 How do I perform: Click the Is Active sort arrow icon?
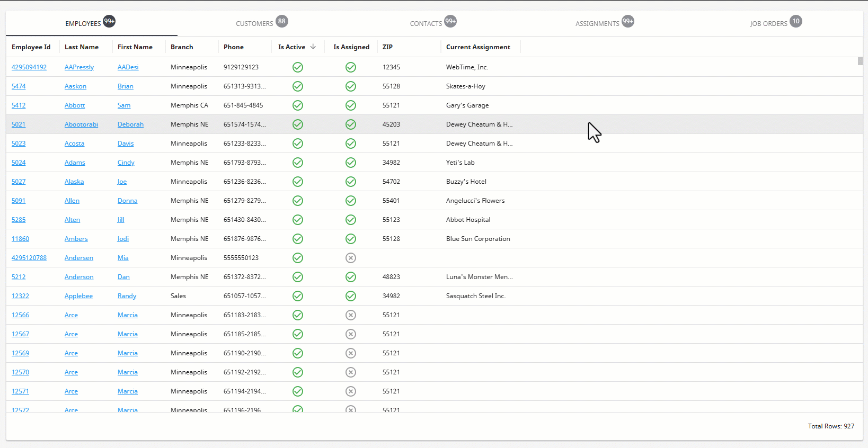(x=313, y=47)
